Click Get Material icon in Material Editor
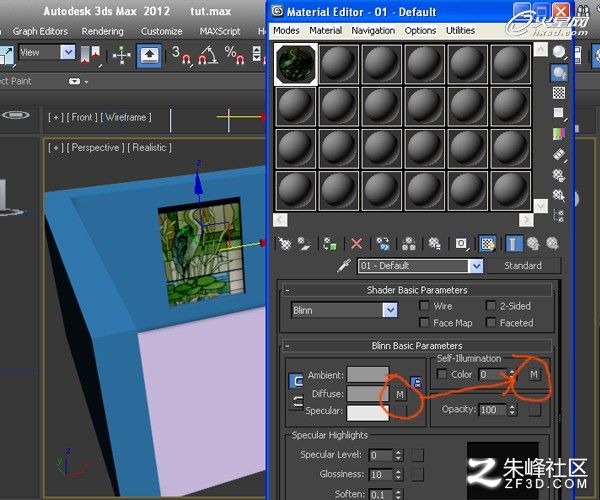The width and height of the screenshot is (600, 500). pos(285,244)
